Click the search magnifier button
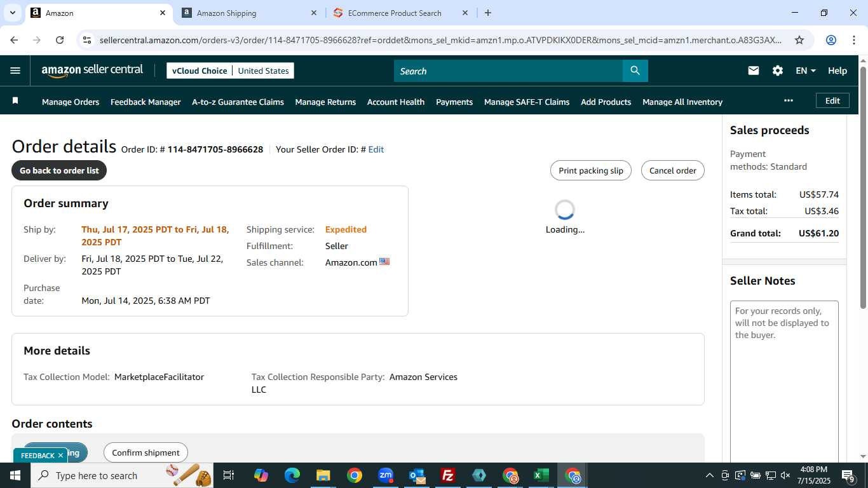Image resolution: width=868 pixels, height=488 pixels. pos(635,71)
